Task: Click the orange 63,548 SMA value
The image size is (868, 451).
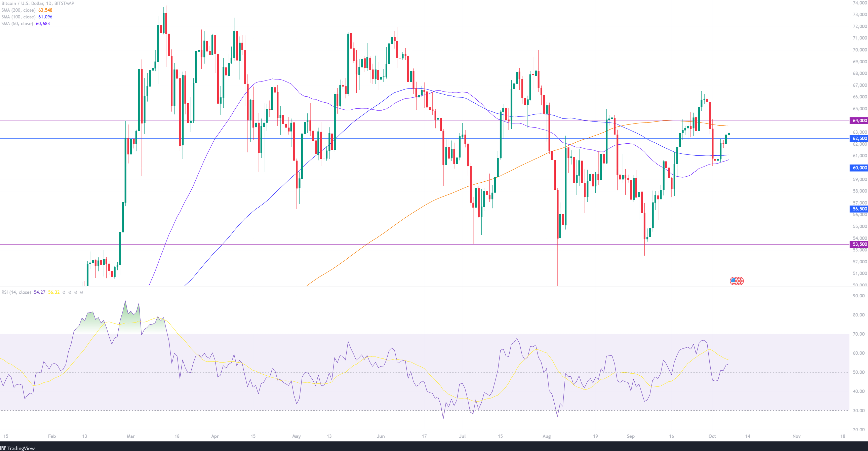Action: (45, 10)
